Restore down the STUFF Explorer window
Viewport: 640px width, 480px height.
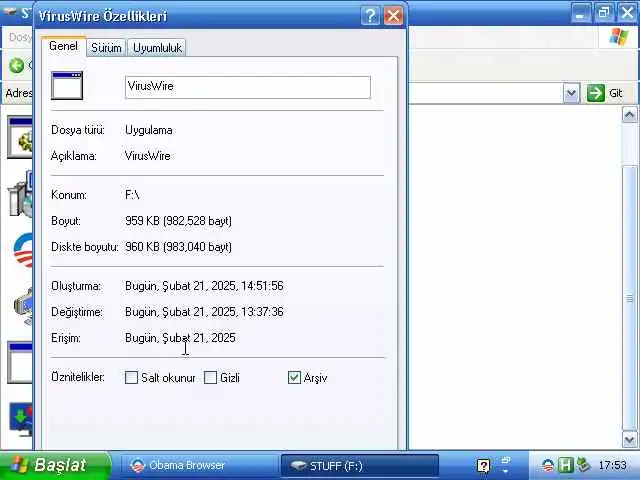tap(604, 13)
